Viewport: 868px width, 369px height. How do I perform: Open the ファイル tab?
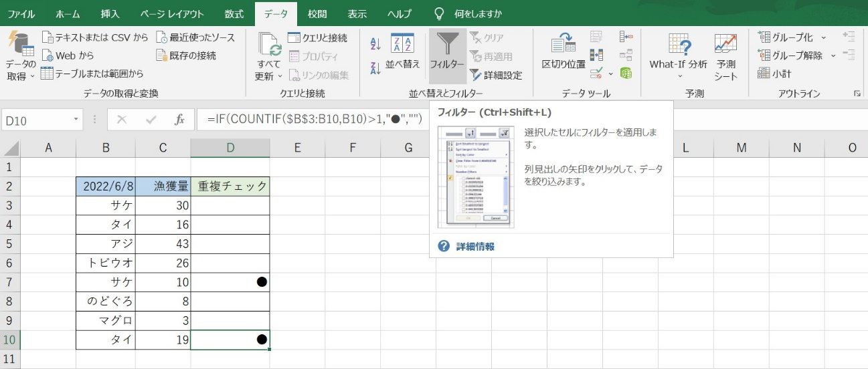pyautogui.click(x=21, y=13)
